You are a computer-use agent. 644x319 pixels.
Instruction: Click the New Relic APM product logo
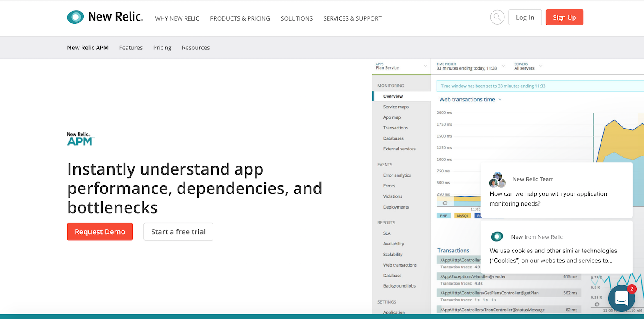(x=81, y=139)
